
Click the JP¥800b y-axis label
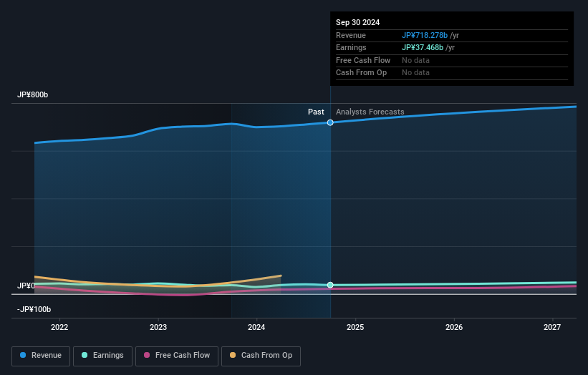pyautogui.click(x=33, y=94)
